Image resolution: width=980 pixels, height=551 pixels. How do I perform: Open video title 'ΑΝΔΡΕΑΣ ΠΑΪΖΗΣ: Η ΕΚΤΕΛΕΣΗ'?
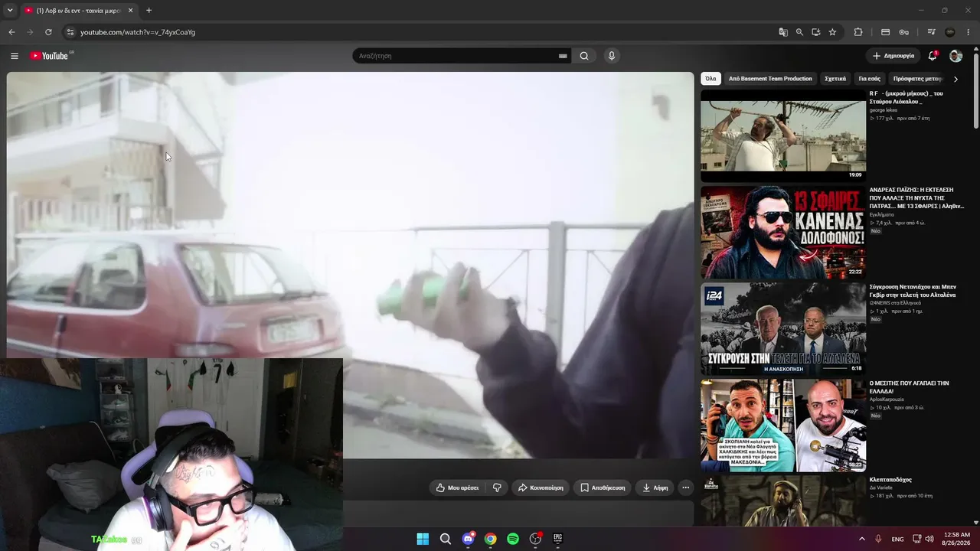click(x=916, y=197)
